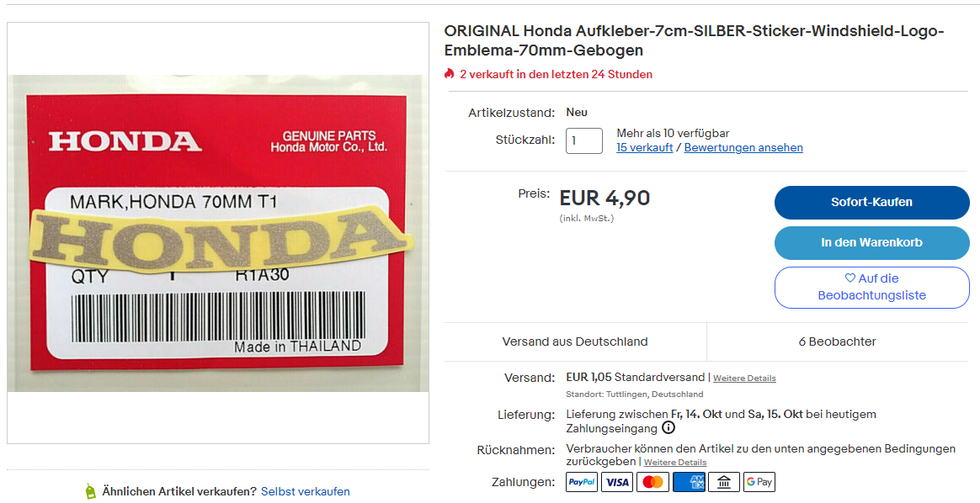Add item via In den Warenkorb
The height and width of the screenshot is (503, 980).
(x=872, y=243)
